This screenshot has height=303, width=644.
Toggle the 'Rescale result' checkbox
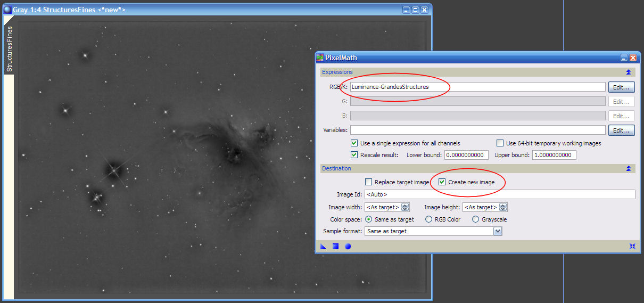pos(354,155)
